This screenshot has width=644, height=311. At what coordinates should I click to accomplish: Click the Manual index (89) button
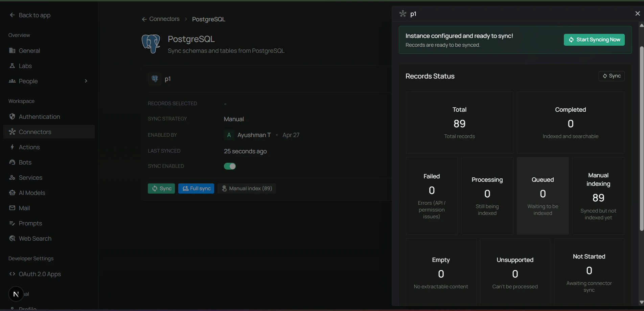pyautogui.click(x=247, y=188)
